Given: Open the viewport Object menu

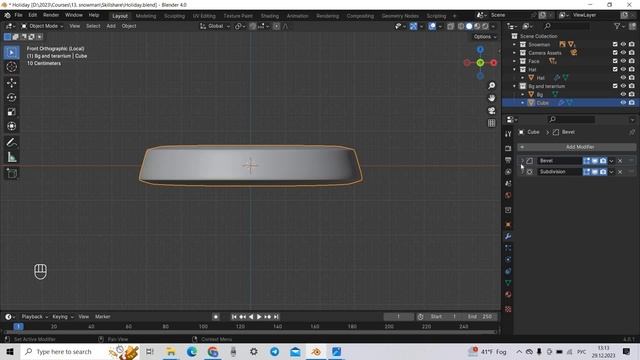Looking at the screenshot, I should pyautogui.click(x=129, y=26).
